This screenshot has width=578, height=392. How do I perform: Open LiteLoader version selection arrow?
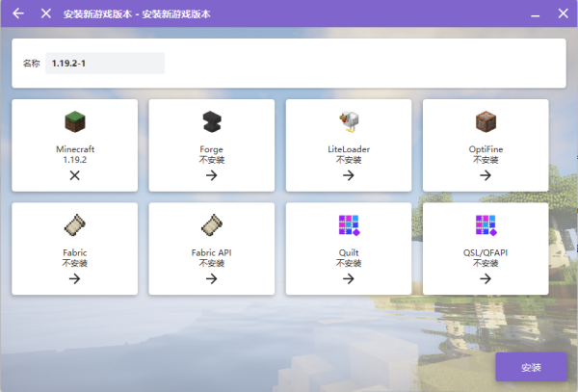pyautogui.click(x=349, y=175)
